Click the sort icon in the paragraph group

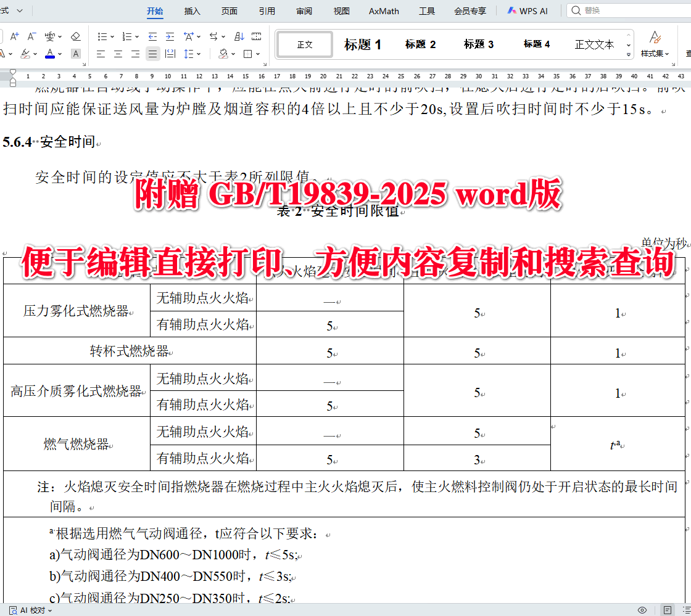click(239, 36)
